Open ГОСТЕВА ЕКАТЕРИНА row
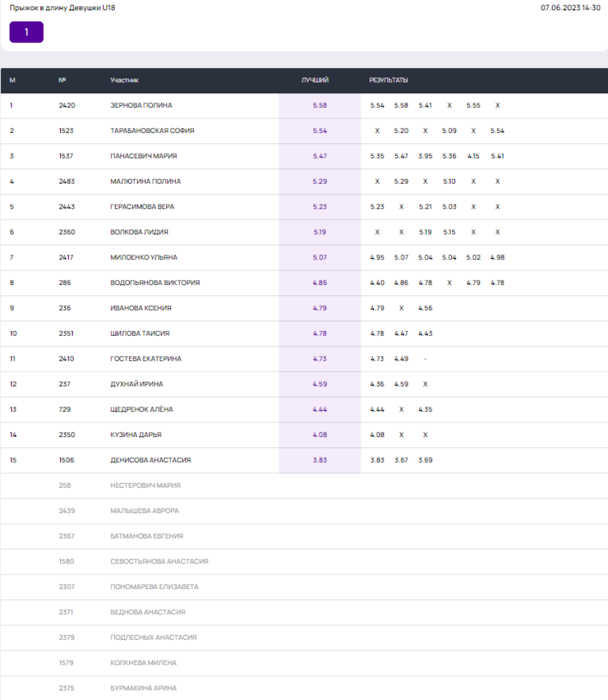This screenshot has width=608, height=700. point(145,359)
